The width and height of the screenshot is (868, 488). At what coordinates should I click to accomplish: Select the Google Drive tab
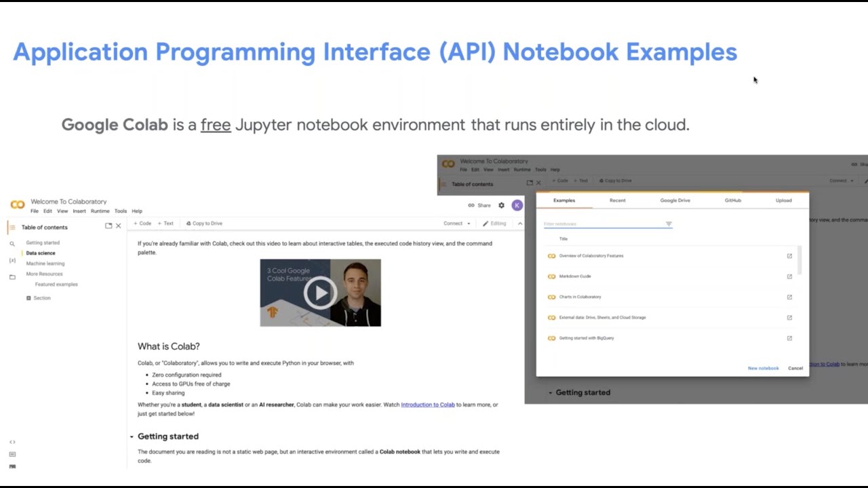point(675,201)
